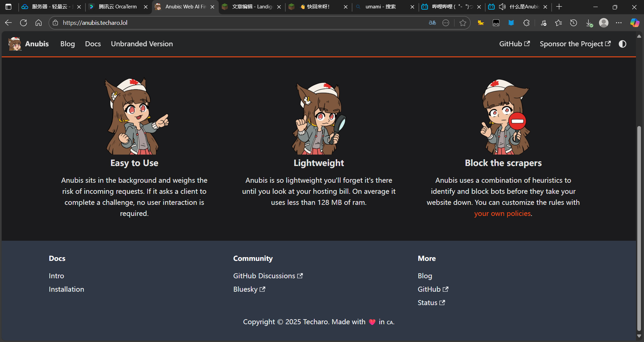644x342 pixels.
Task: Open the Docs navigation menu item
Action: pyautogui.click(x=93, y=44)
